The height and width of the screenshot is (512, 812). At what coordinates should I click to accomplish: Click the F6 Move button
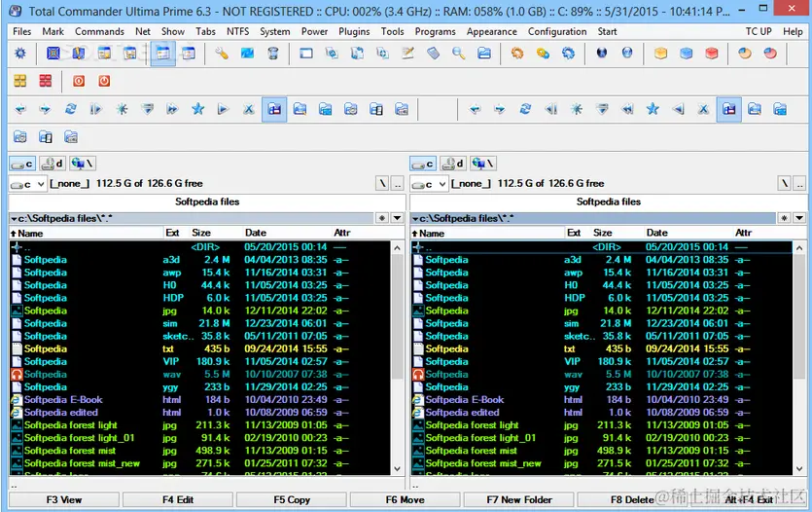405,500
